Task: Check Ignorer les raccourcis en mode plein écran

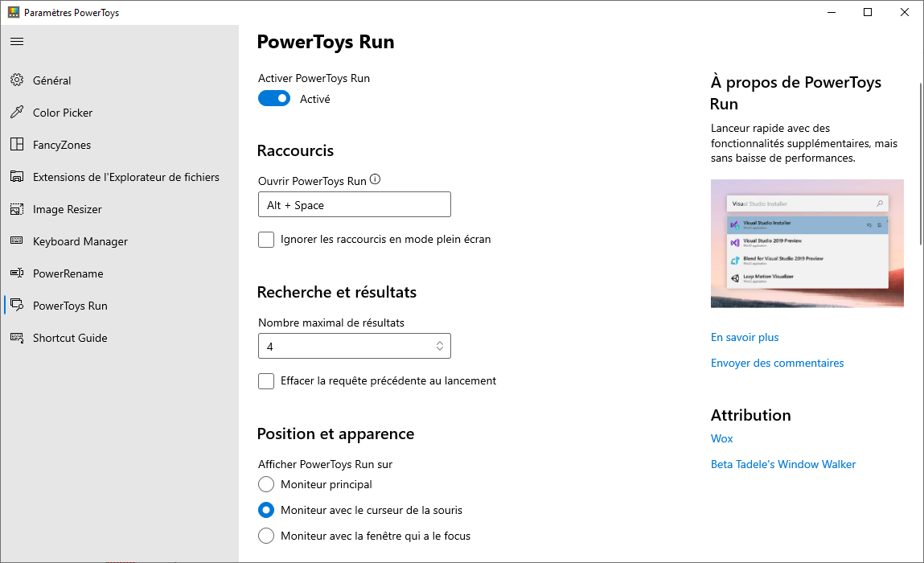Action: [x=266, y=240]
